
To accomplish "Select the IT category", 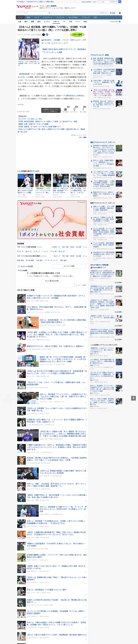I will pos(64,21).
